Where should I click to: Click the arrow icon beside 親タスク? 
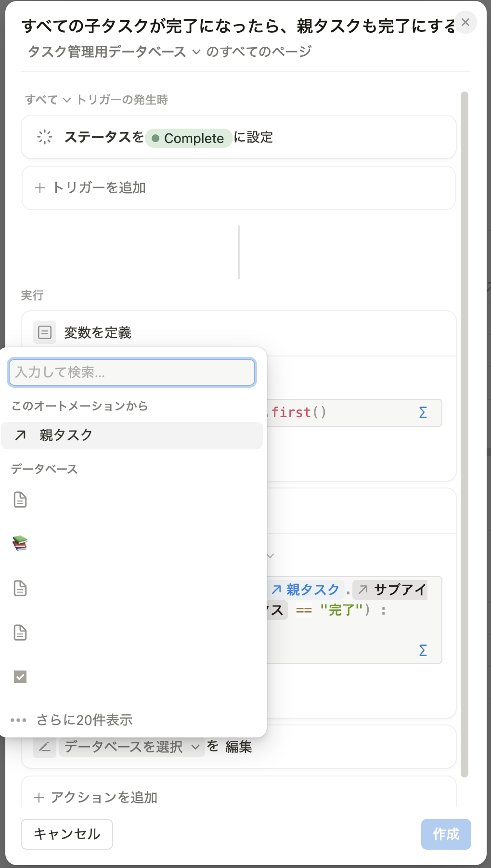tap(20, 435)
